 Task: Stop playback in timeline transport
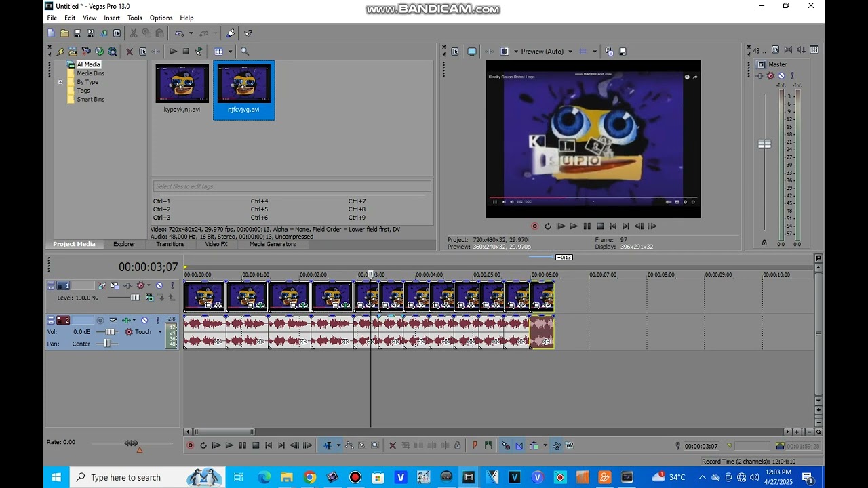tap(256, 445)
